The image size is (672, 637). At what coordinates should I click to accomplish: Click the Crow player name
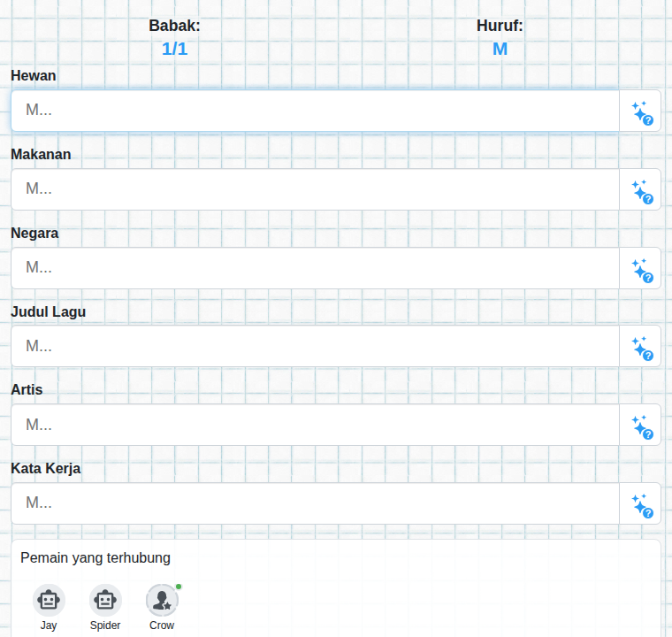point(162,625)
